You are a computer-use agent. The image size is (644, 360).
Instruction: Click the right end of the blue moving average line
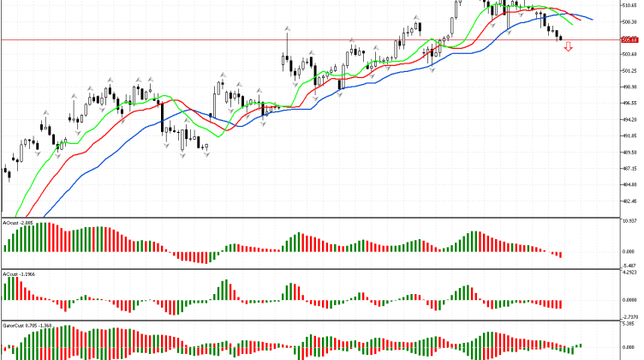tap(593, 19)
